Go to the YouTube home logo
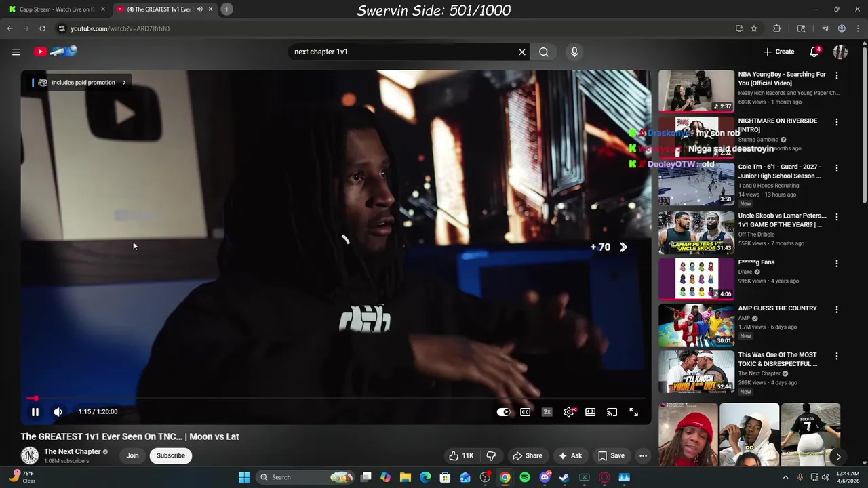The width and height of the screenshot is (868, 488). 56,52
